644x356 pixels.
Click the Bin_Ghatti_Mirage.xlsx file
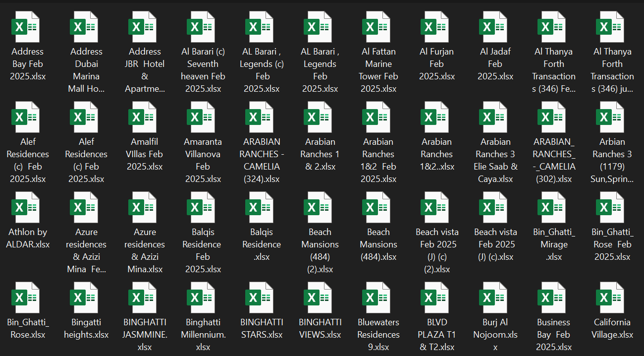(x=553, y=208)
